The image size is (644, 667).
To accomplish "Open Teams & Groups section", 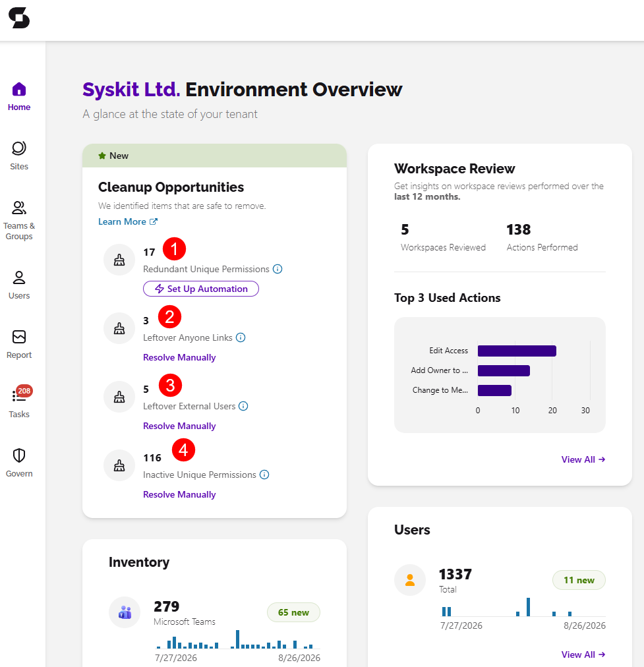I will click(x=19, y=220).
